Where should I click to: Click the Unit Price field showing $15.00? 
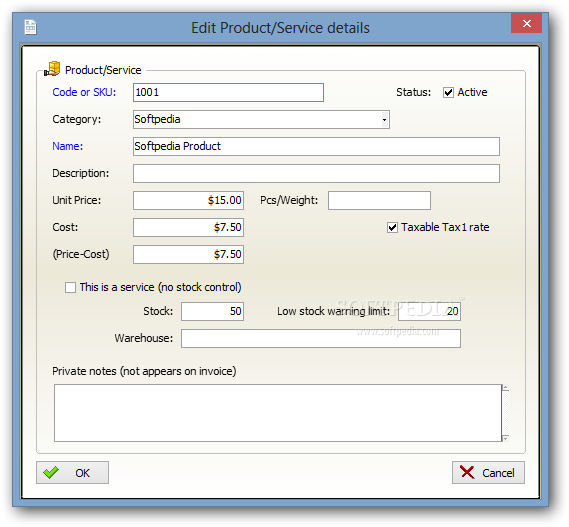(188, 200)
